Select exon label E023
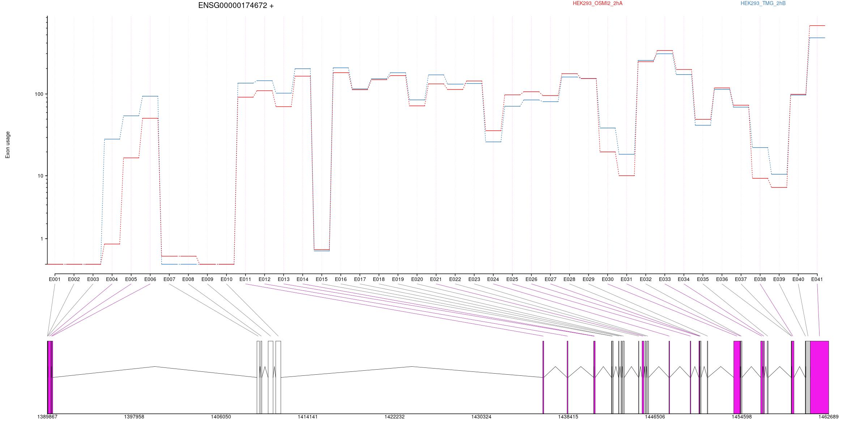 point(474,279)
